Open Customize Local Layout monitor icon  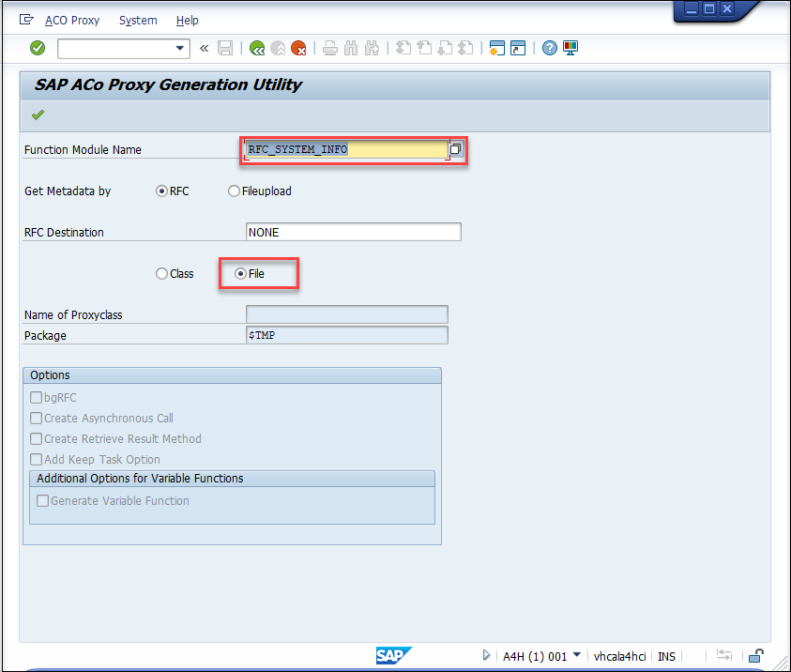click(570, 48)
